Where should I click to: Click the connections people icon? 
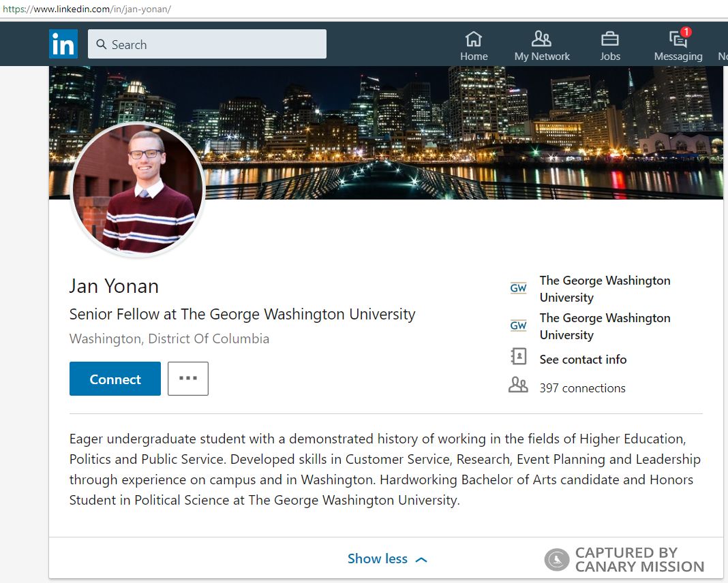click(x=518, y=386)
